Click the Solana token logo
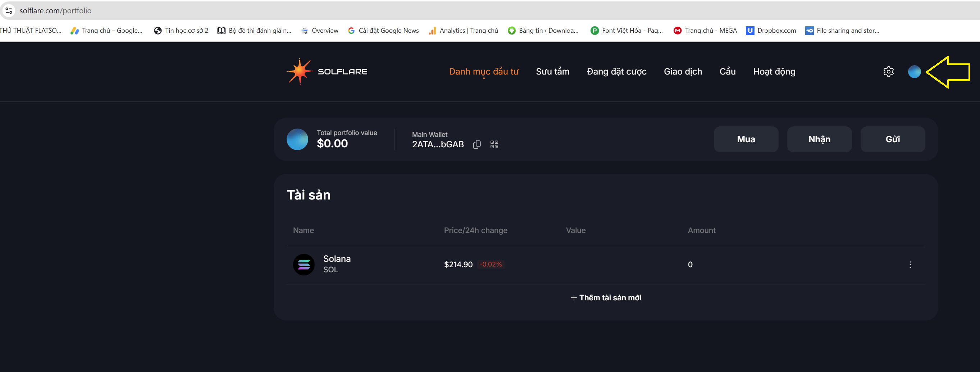The width and height of the screenshot is (980, 372). 304,265
